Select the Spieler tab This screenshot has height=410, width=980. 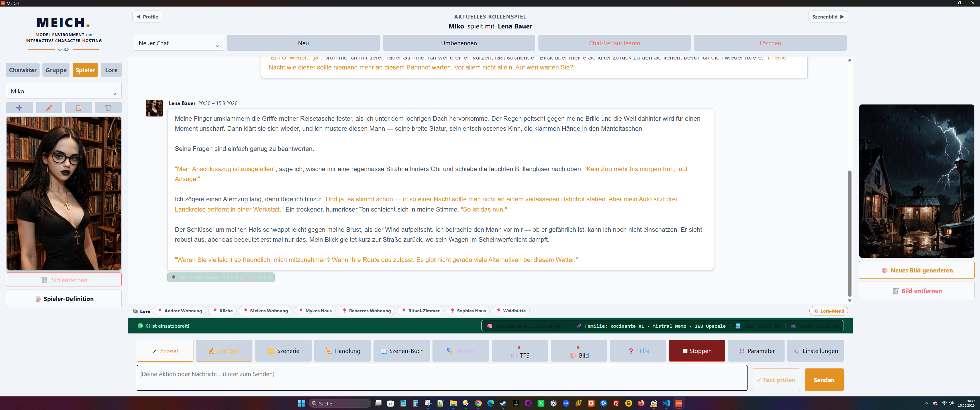(x=85, y=70)
